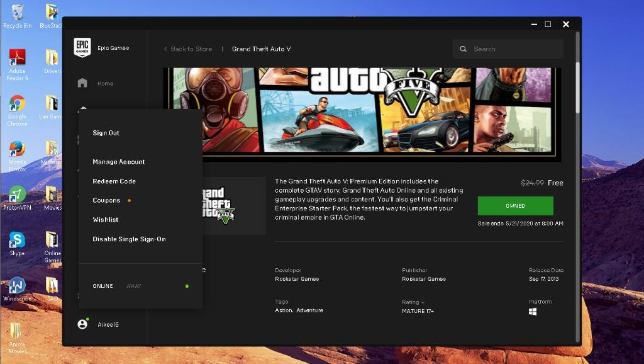Click the Action tag link

(x=284, y=310)
